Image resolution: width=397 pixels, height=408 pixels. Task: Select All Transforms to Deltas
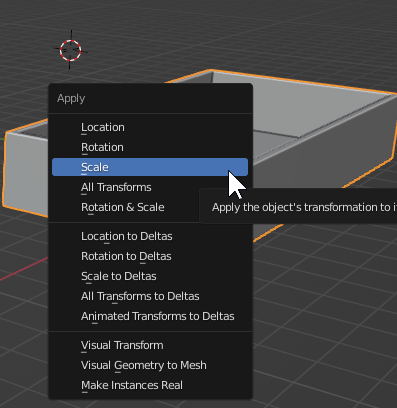[x=150, y=296]
